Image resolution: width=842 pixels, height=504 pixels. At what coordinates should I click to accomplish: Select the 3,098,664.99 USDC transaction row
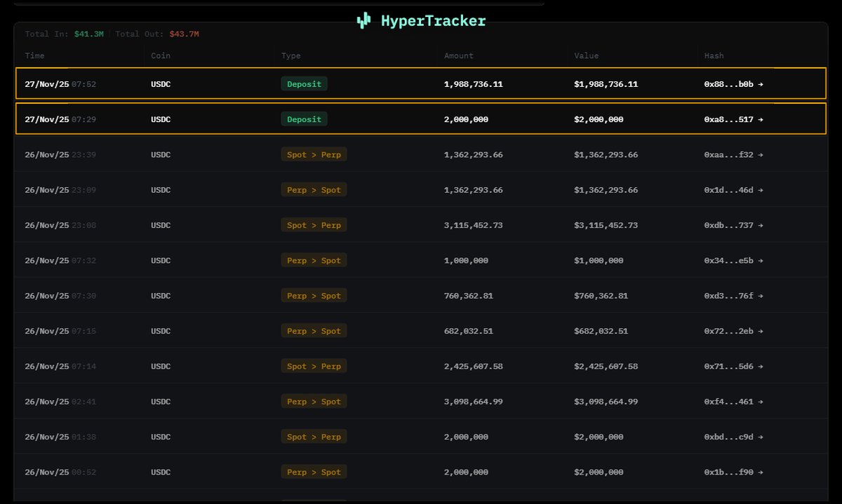(x=421, y=402)
